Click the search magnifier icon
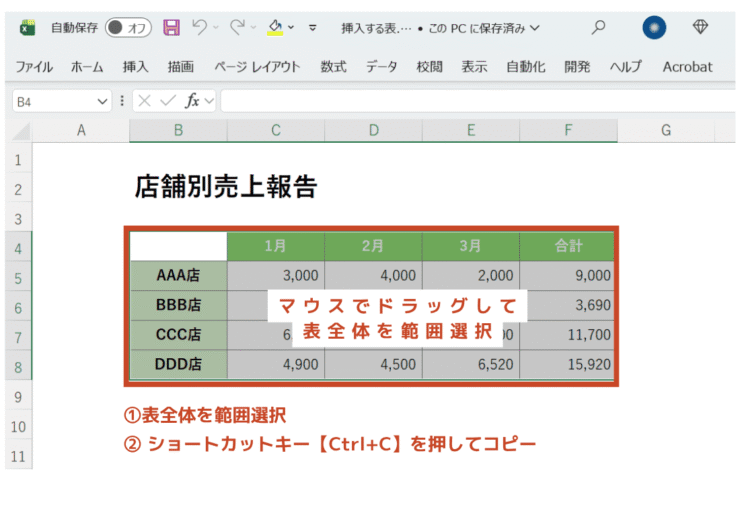This screenshot has width=740, height=505. coord(598,27)
